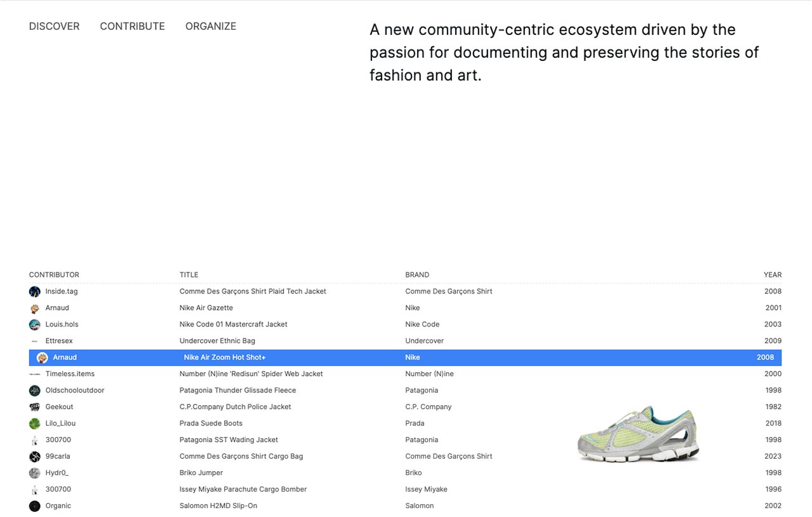Click the highlighted Nike Air Zoom Hot Shot+ row

click(225, 358)
